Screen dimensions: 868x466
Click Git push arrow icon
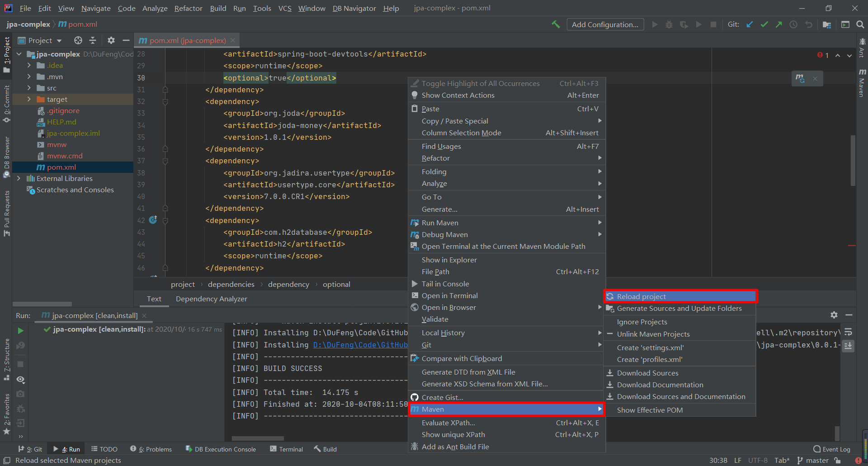click(x=778, y=24)
